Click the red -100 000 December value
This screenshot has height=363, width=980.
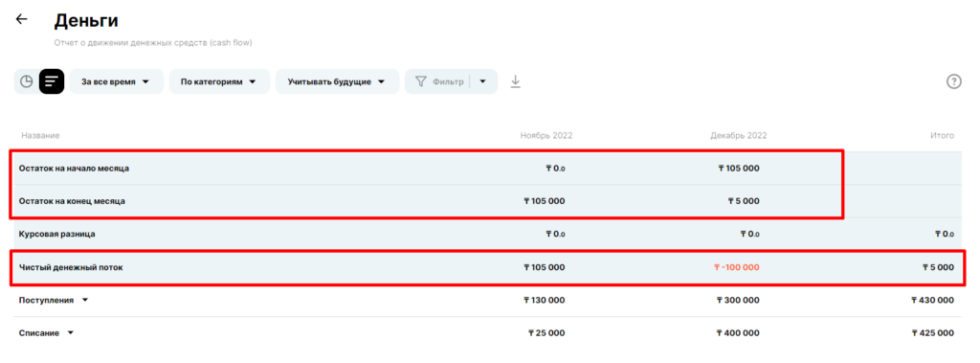pyautogui.click(x=737, y=267)
